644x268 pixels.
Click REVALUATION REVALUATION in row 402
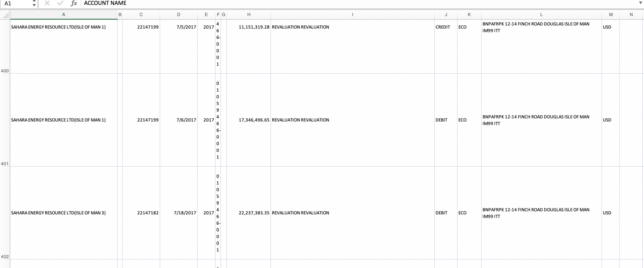(x=353, y=213)
